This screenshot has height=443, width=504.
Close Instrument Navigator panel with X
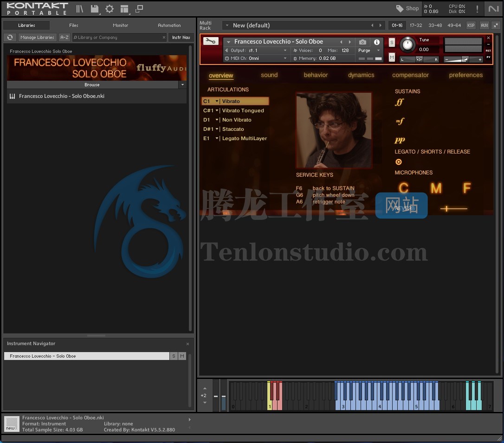click(187, 344)
